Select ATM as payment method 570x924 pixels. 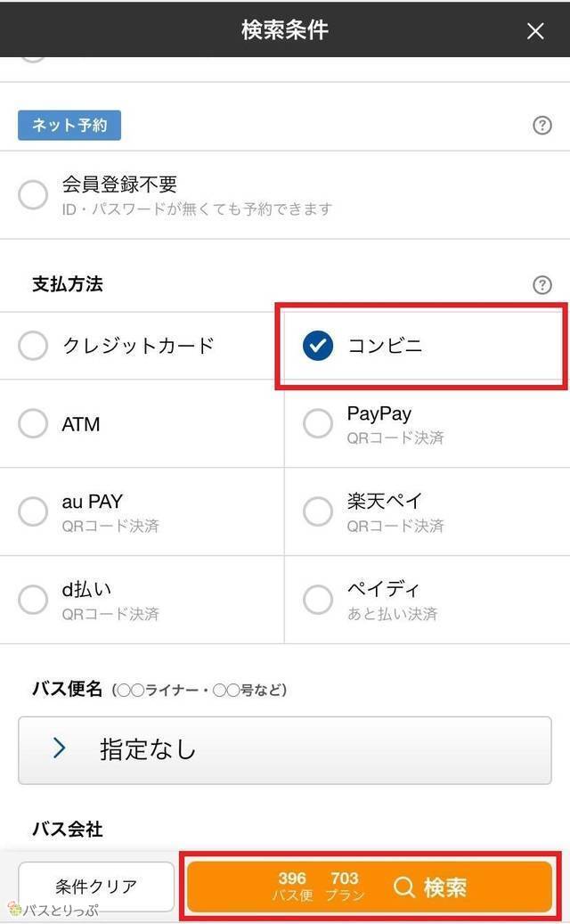pos(33,423)
